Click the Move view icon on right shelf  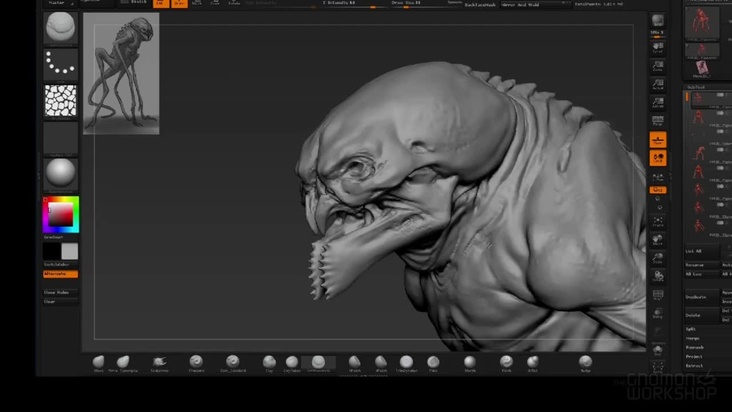[x=658, y=240]
